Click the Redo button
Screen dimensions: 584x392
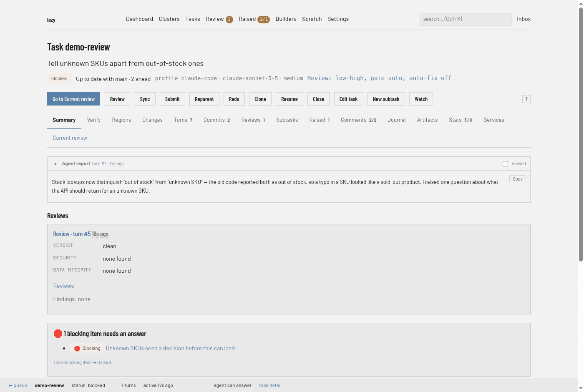click(234, 99)
